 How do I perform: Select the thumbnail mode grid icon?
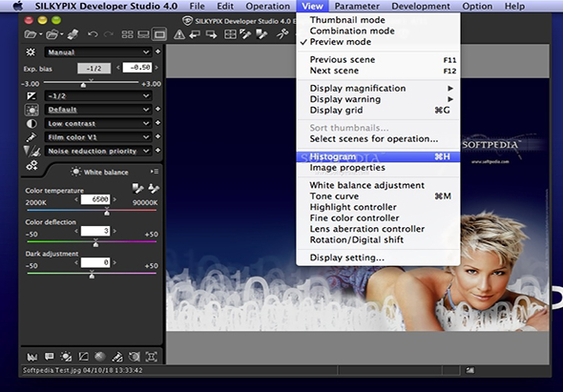(128, 34)
